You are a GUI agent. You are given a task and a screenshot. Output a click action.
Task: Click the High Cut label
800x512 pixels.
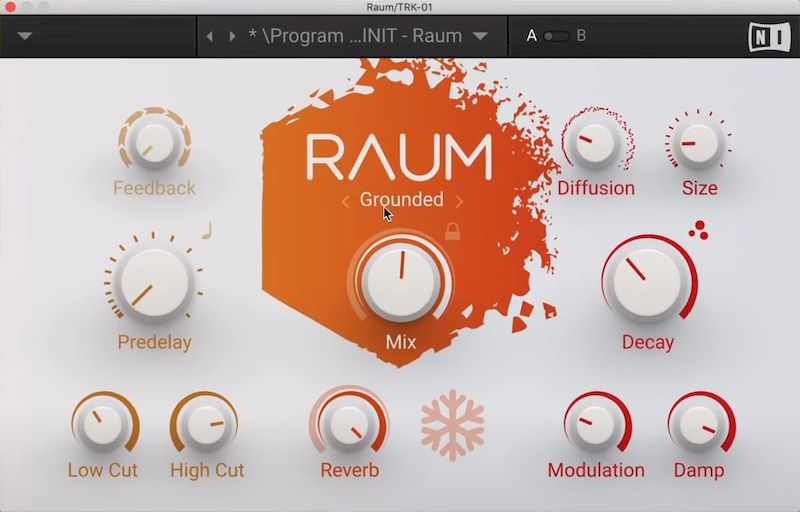(207, 470)
